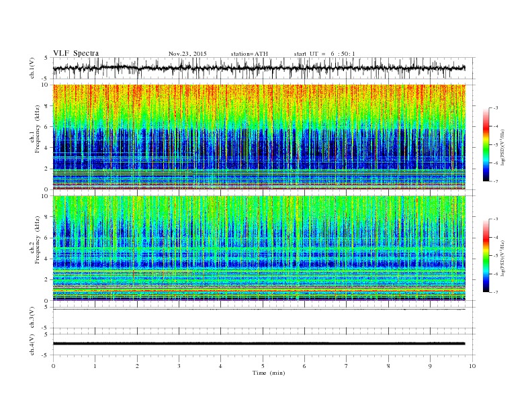532x411 pixels.
Task: Click the time axis tick label "0"
Action: (x=53, y=366)
